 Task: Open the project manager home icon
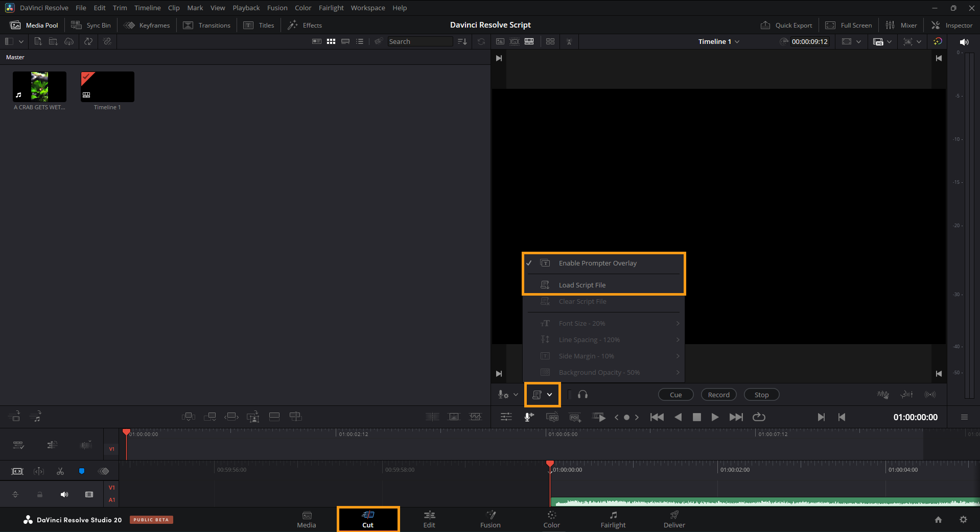click(x=938, y=519)
